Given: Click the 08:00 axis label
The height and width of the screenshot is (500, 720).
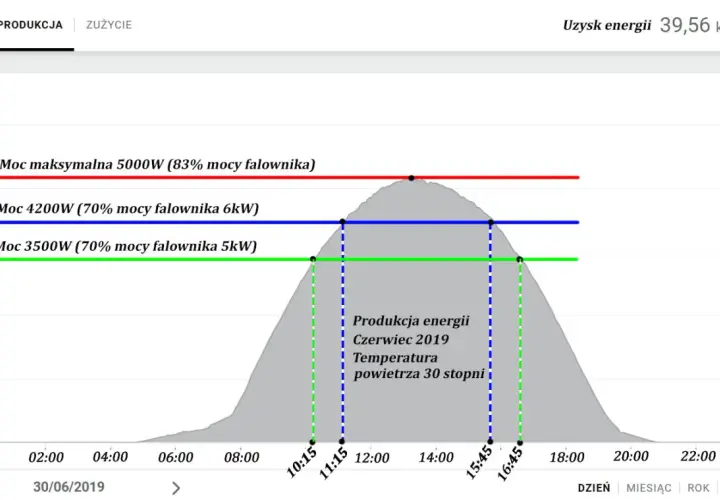Looking at the screenshot, I should [242, 457].
